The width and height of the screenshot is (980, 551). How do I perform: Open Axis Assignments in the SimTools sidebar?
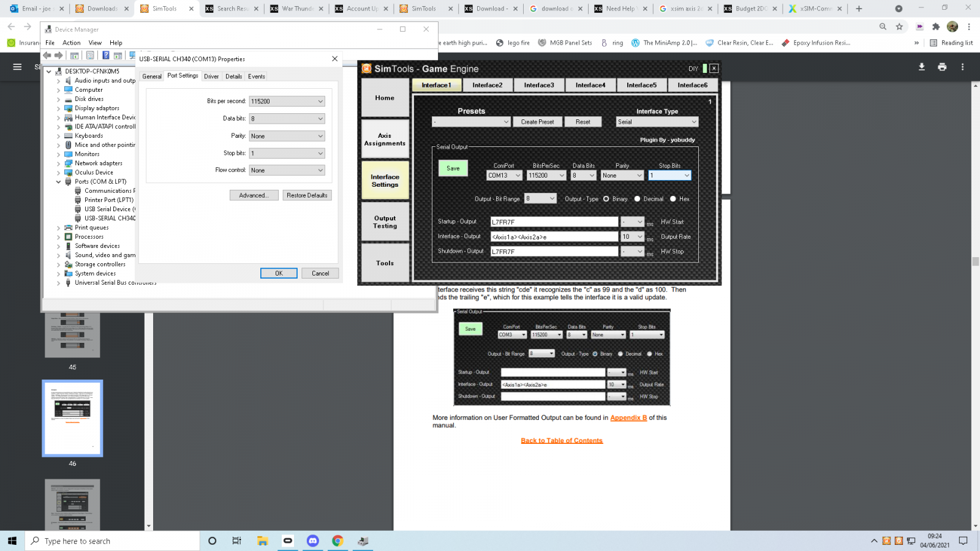tap(385, 140)
